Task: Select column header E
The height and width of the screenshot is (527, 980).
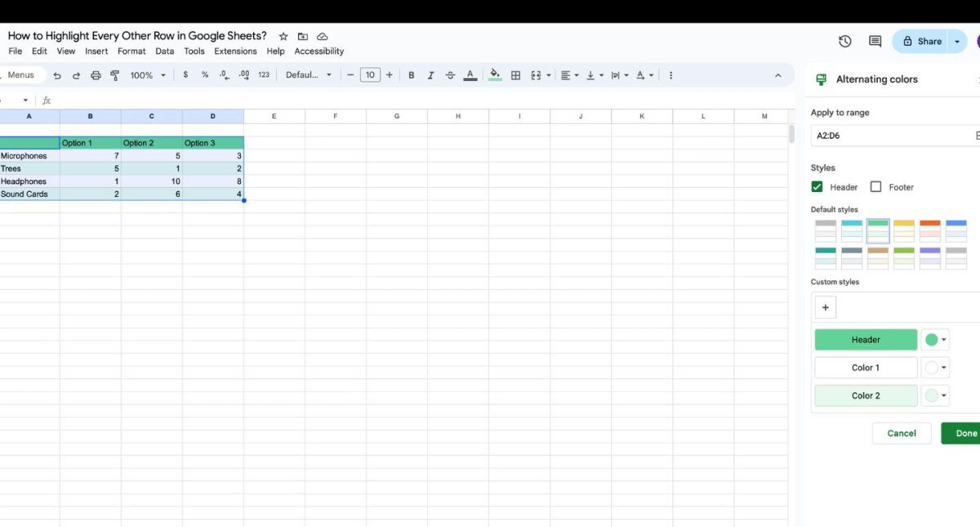Action: [274, 116]
